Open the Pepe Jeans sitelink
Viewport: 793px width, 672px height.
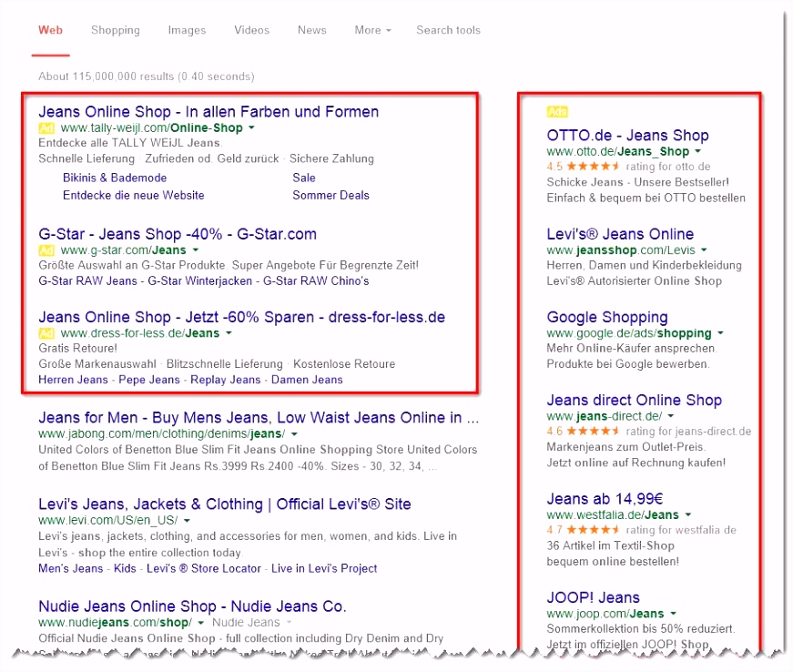[149, 380]
